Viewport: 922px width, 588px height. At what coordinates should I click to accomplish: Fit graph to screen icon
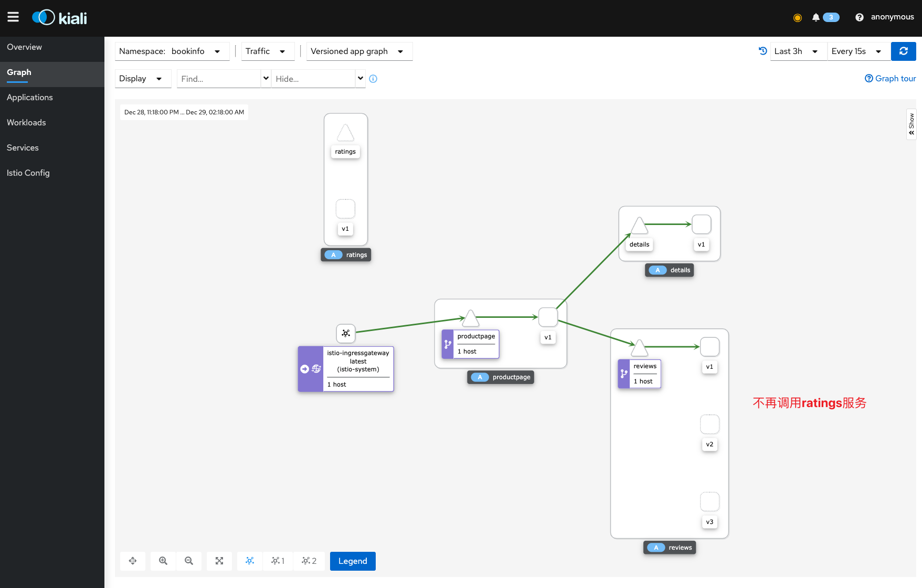point(219,561)
